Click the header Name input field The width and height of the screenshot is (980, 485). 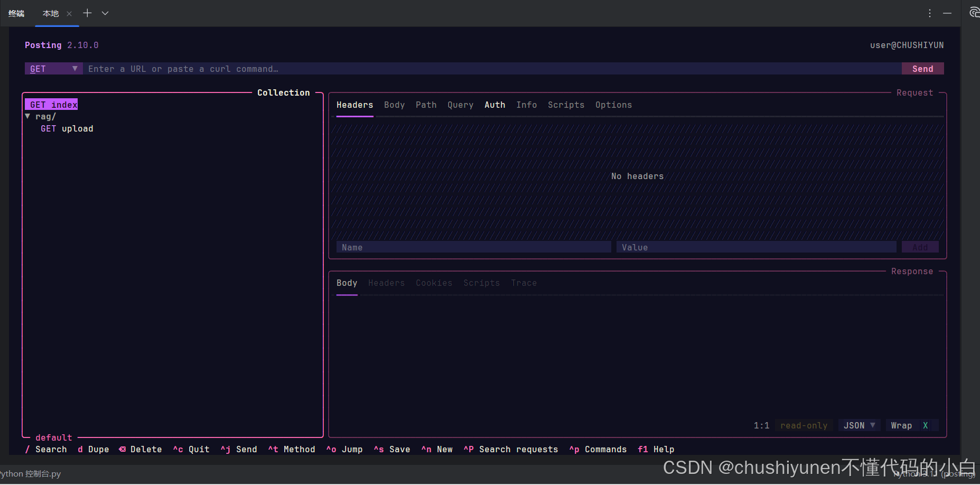tap(473, 247)
